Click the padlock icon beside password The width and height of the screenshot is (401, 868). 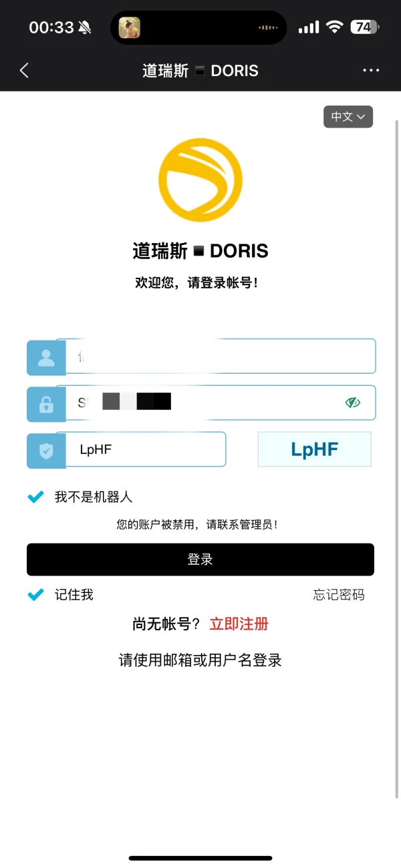point(46,404)
